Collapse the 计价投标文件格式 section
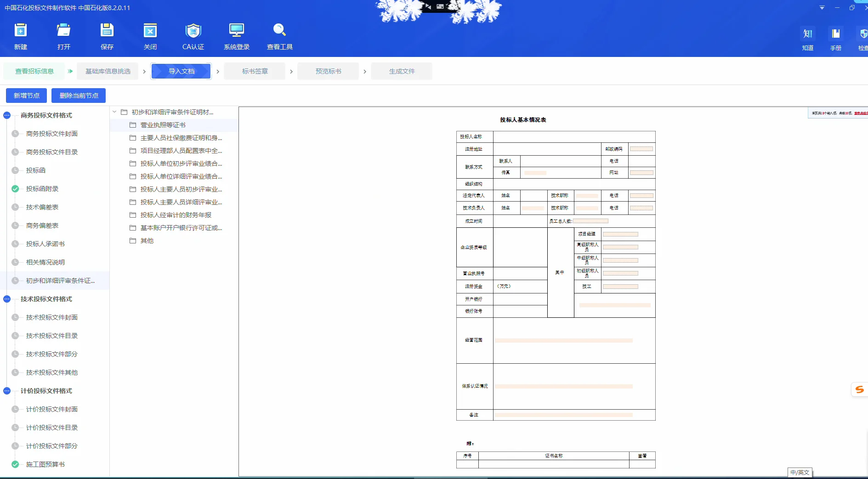Screen dimensions: 868x479 tap(7, 391)
